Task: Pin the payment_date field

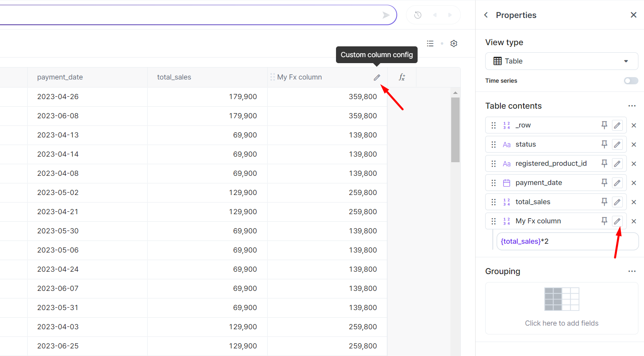Action: 604,183
